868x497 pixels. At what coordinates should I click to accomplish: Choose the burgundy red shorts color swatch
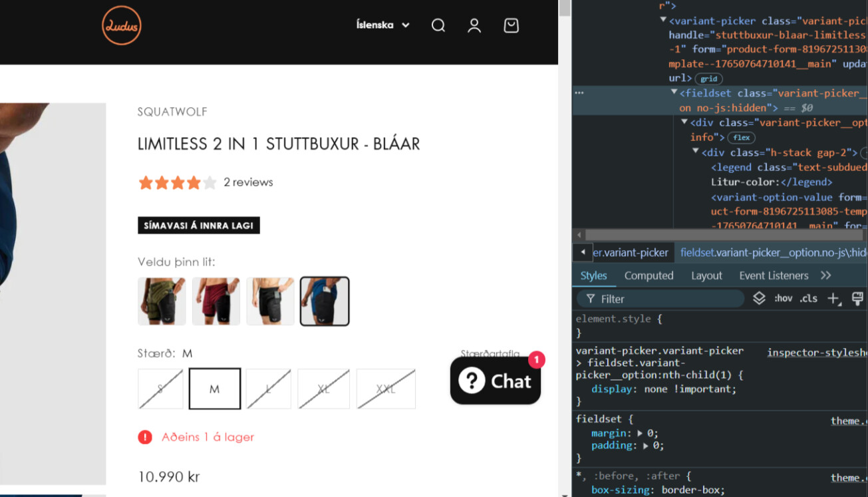216,301
